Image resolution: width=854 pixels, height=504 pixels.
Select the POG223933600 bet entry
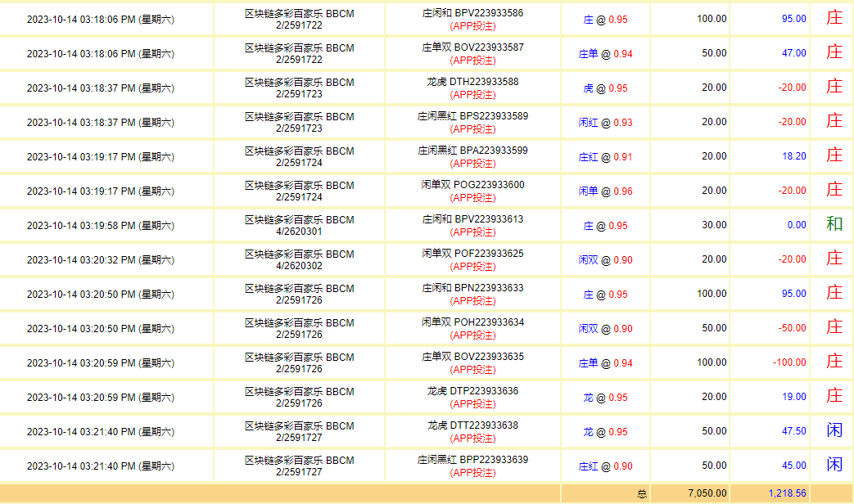click(472, 185)
